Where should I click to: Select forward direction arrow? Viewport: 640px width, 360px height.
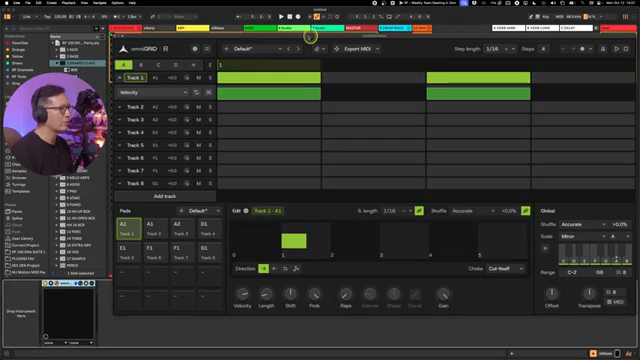[264, 269]
